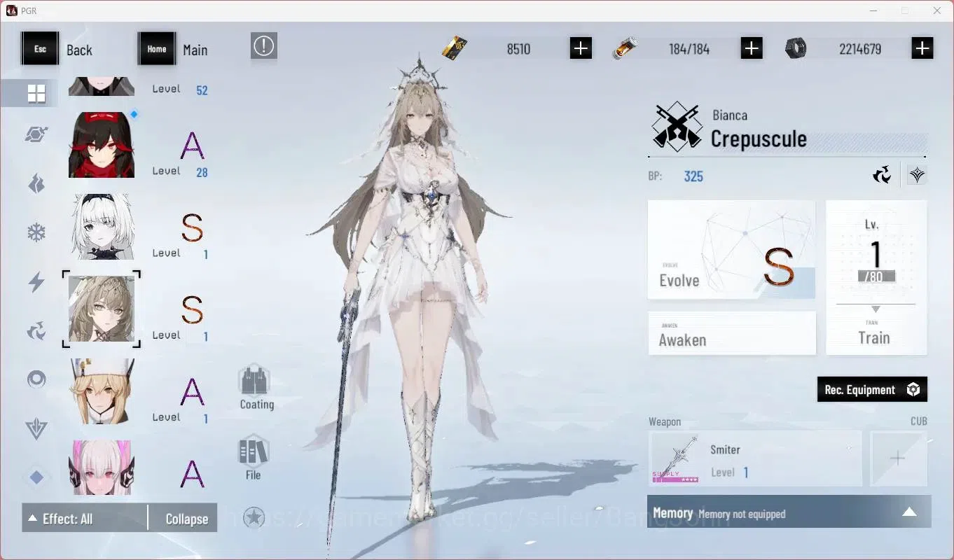The width and height of the screenshot is (954, 560).
Task: Expand the Memory panel
Action: pos(909,512)
